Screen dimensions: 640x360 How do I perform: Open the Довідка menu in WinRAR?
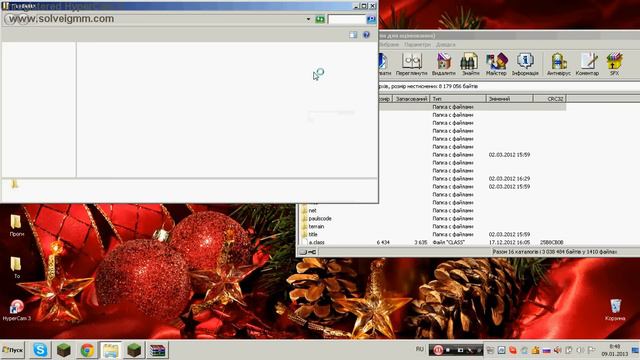pyautogui.click(x=445, y=44)
